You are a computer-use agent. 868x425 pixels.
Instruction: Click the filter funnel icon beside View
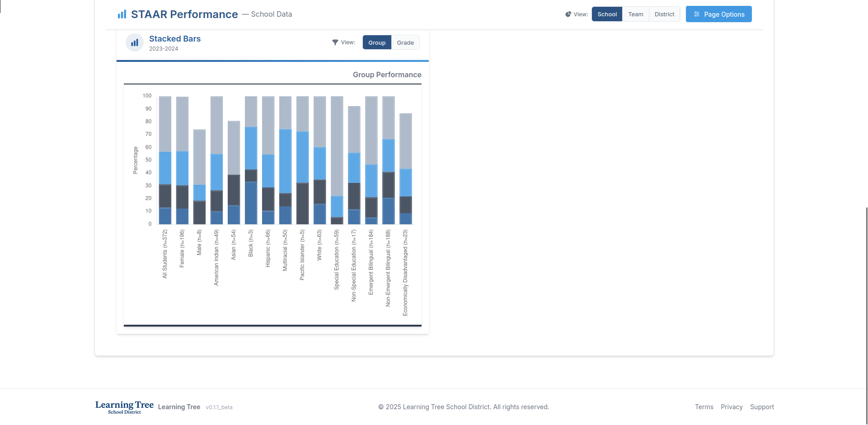(335, 42)
